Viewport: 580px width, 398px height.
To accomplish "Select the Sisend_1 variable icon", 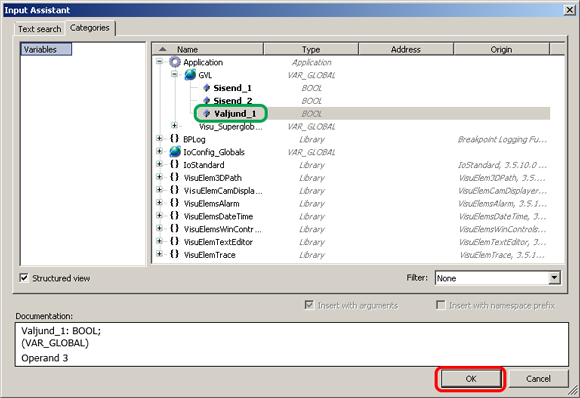I will coord(207,88).
